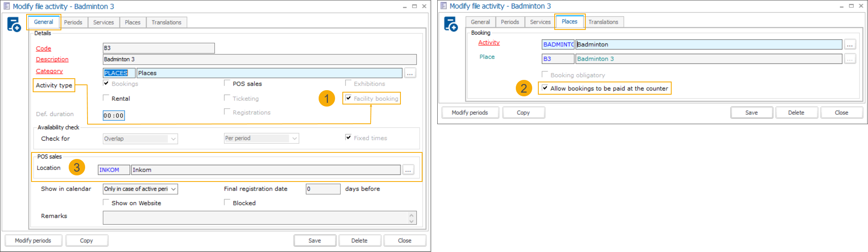
Task: Click Save button in left window
Action: coord(315,241)
